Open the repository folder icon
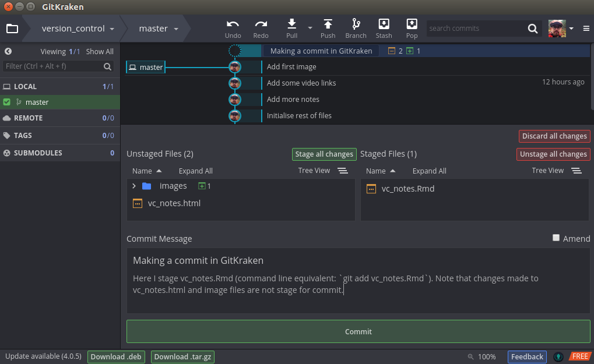The width and height of the screenshot is (594, 364). 12,29
